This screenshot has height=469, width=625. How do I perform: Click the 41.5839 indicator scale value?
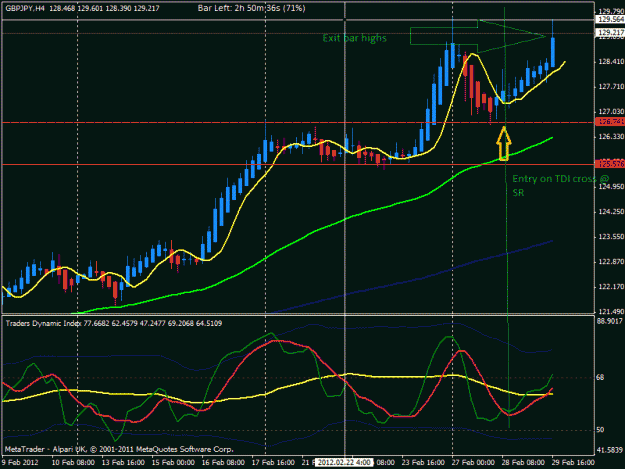(x=609, y=450)
